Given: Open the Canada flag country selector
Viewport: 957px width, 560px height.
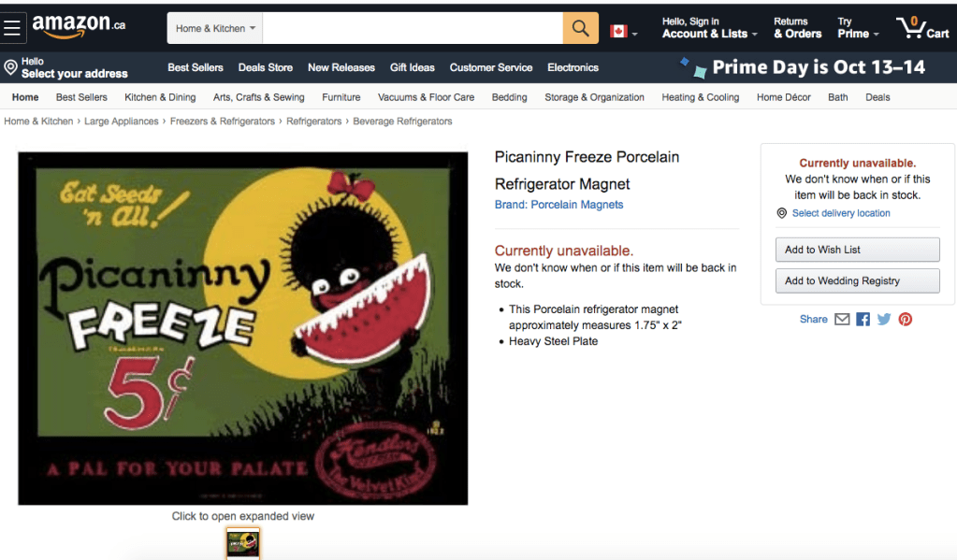Looking at the screenshot, I should (623, 31).
